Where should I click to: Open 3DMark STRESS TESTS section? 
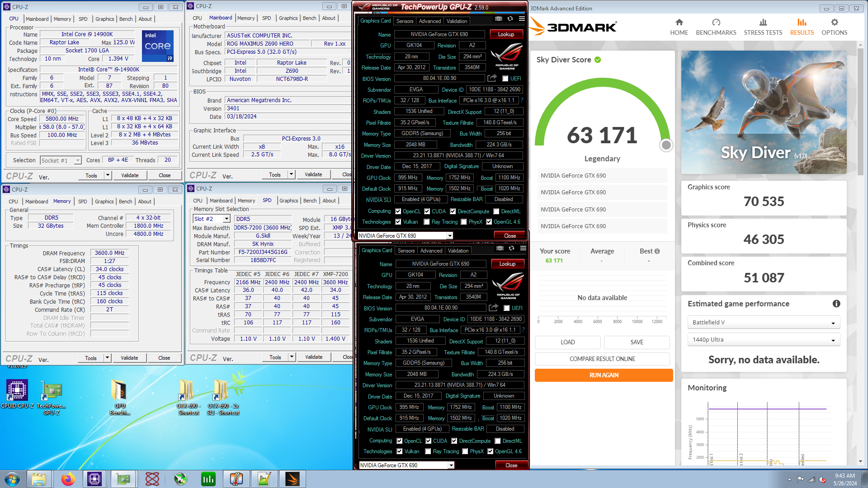pos(763,27)
